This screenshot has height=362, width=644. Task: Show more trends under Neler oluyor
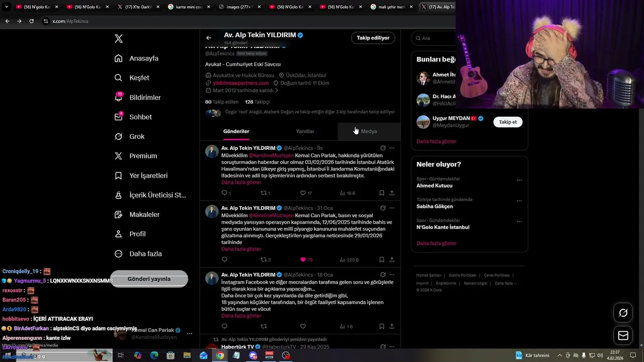(x=436, y=243)
